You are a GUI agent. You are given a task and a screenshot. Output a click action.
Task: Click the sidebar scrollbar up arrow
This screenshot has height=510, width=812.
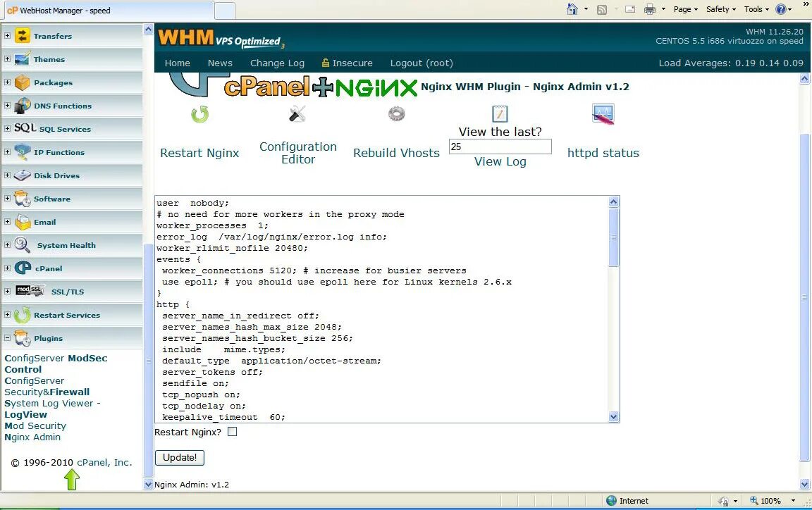pos(148,30)
